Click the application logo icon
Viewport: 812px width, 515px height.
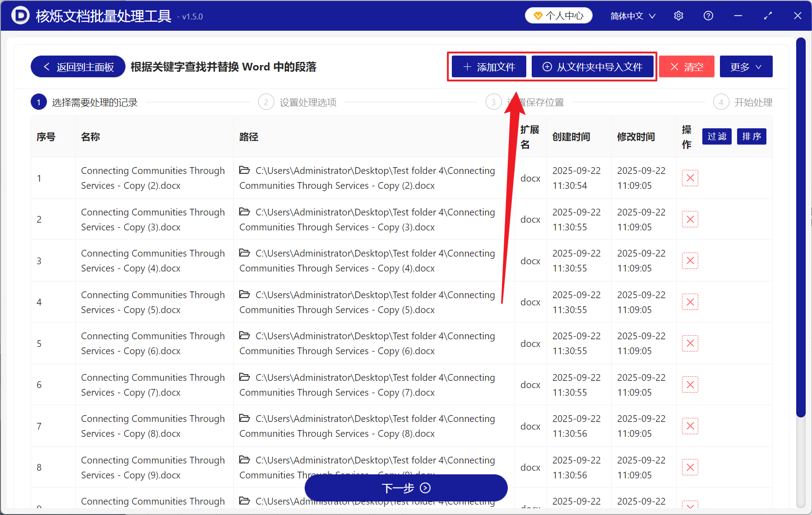[x=20, y=15]
